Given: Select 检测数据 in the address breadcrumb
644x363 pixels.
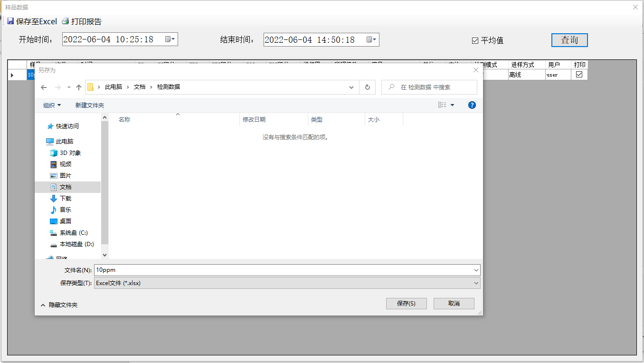Looking at the screenshot, I should [169, 87].
